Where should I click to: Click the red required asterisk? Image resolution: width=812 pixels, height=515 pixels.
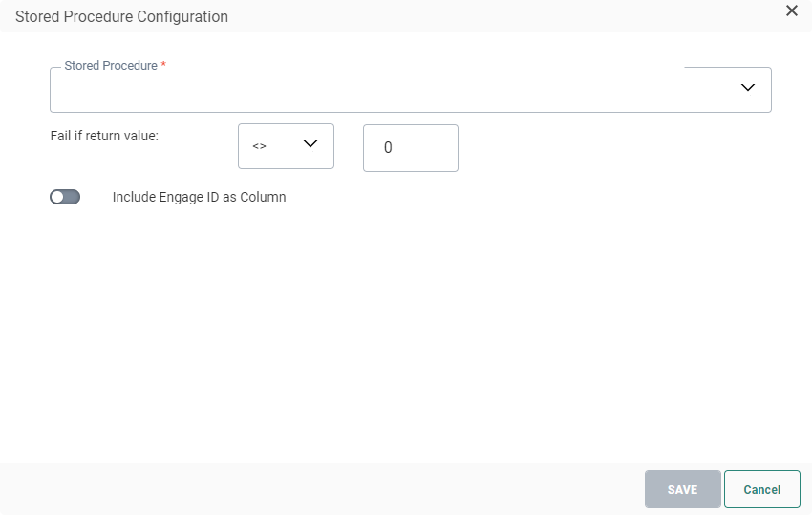pyautogui.click(x=163, y=66)
